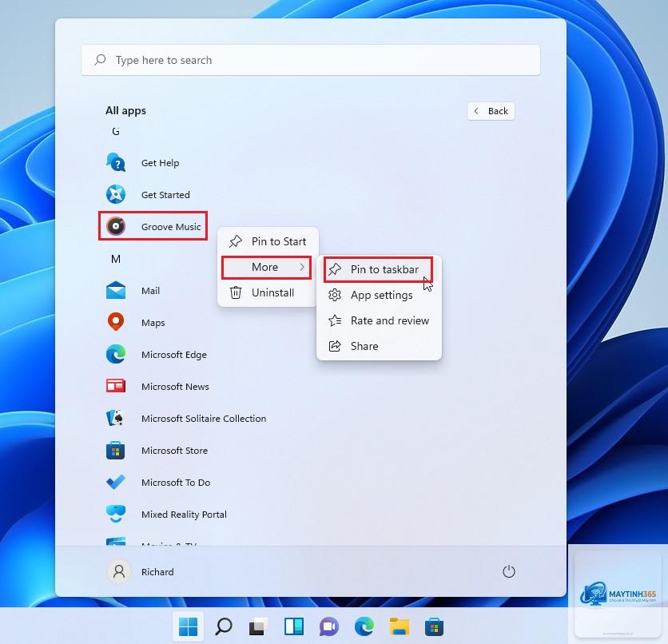The height and width of the screenshot is (644, 668).
Task: Open the Microsoft To Do checkmark icon
Action: pos(116,482)
